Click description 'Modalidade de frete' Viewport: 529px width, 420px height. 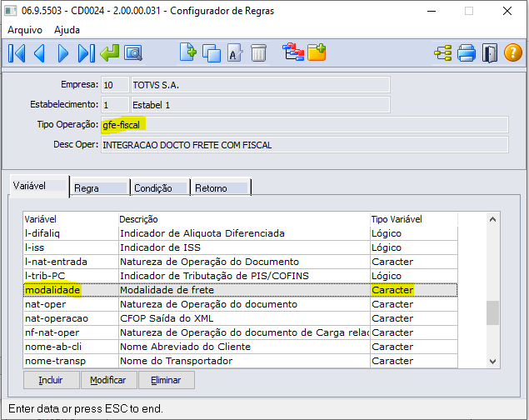click(x=167, y=290)
